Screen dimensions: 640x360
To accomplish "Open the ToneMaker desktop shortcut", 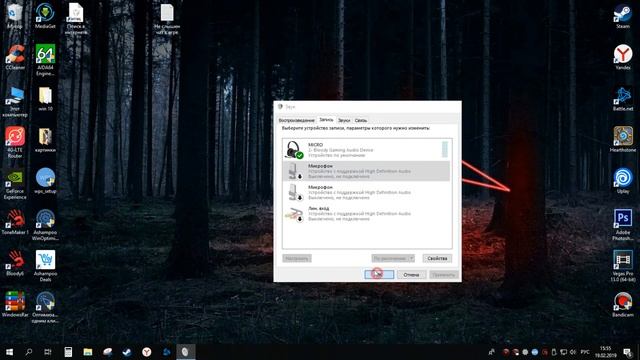I will pyautogui.click(x=15, y=222).
